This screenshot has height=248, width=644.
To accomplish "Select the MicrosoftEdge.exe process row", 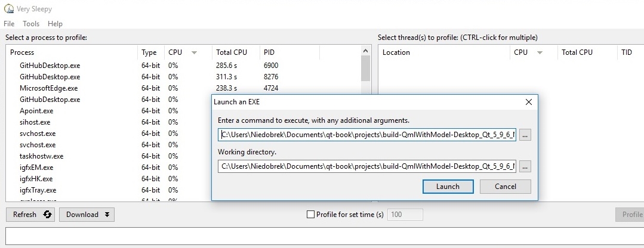I will point(49,88).
